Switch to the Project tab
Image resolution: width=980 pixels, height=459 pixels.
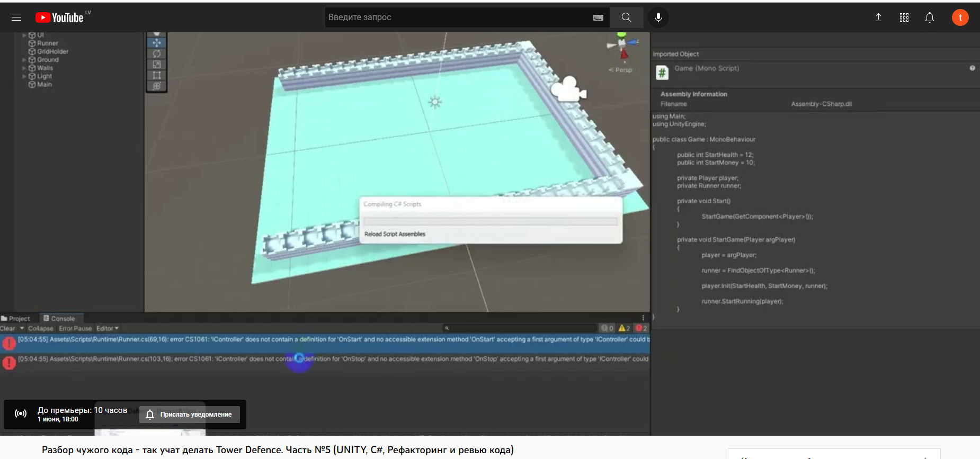[x=16, y=319]
